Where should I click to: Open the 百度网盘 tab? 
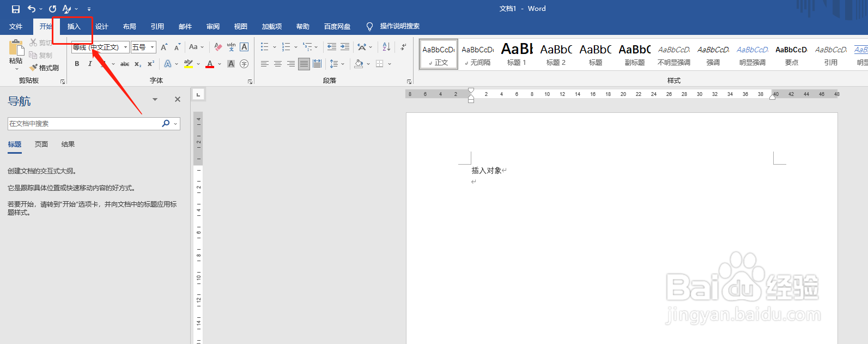(337, 27)
